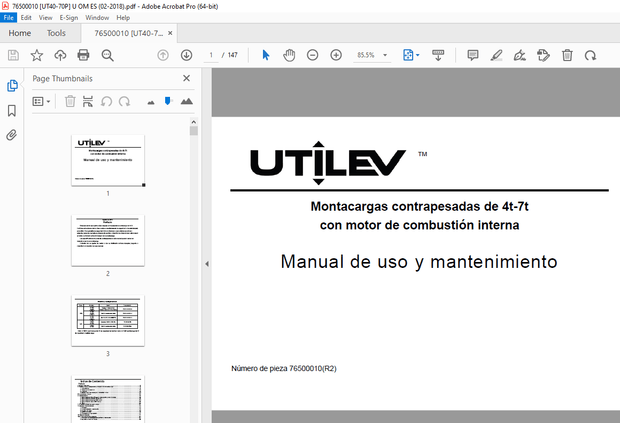Viewport: 620px width, 423px height.
Task: Go to previous page arrow
Action: (163, 55)
